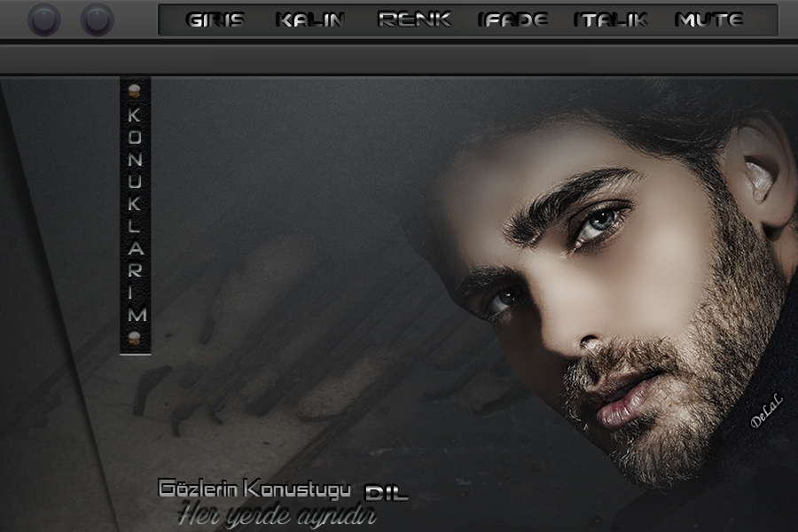Click the empty dark bar under the toolbar
The image size is (798, 532).
pyautogui.click(x=399, y=59)
